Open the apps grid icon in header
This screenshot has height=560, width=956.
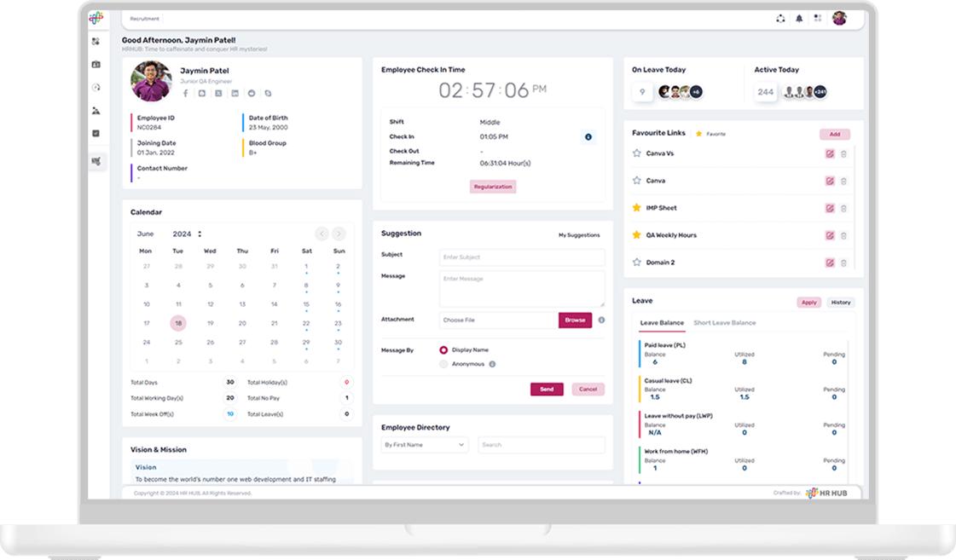(x=818, y=18)
